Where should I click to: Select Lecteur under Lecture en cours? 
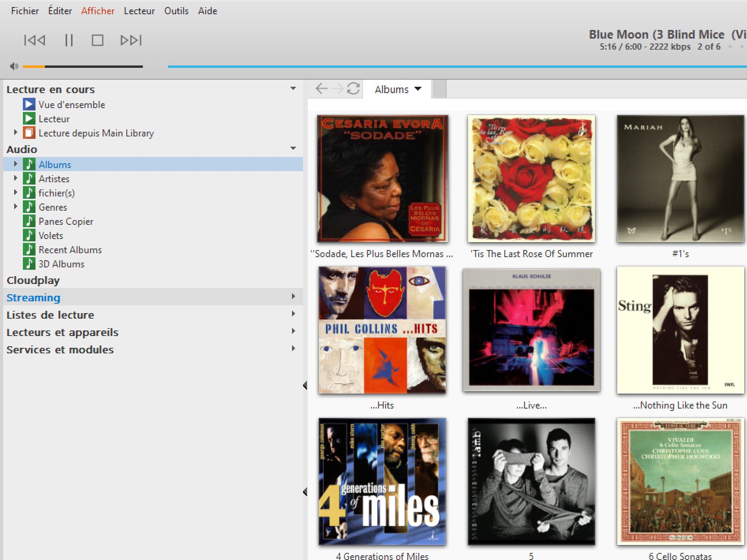point(54,119)
